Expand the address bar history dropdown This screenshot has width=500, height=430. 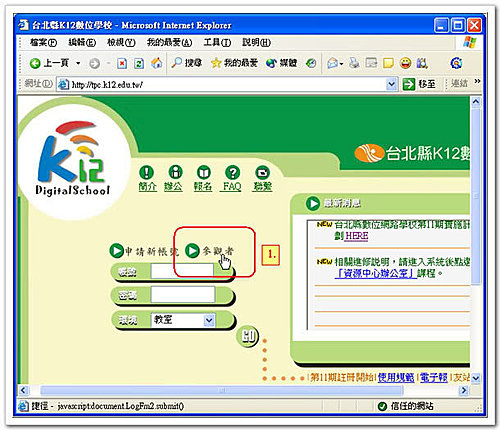(391, 84)
